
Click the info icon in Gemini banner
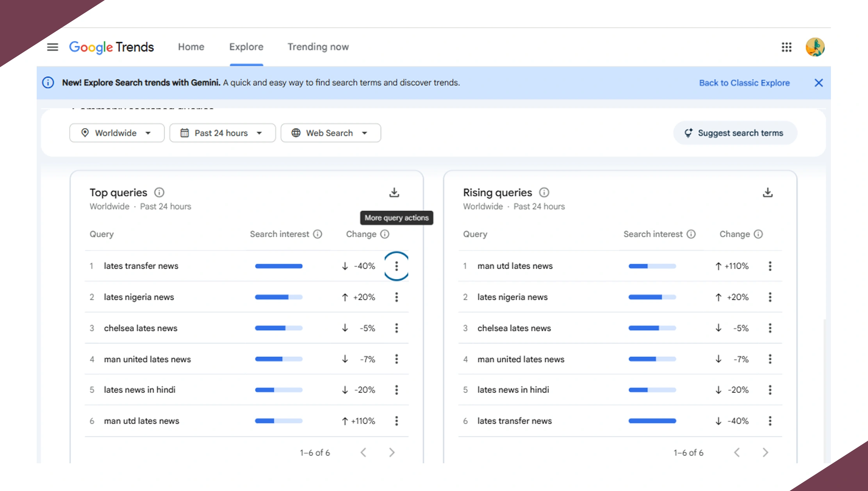tap(48, 83)
